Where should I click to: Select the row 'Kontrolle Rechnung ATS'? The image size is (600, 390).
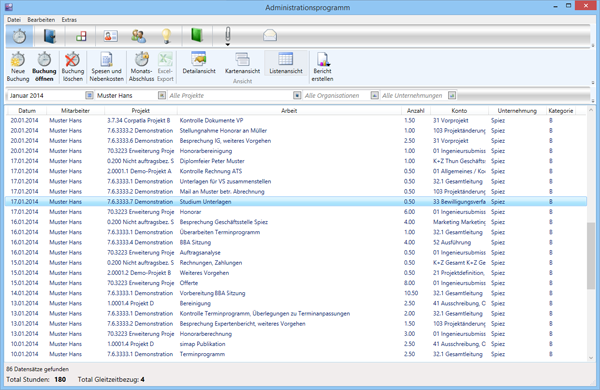click(296, 171)
